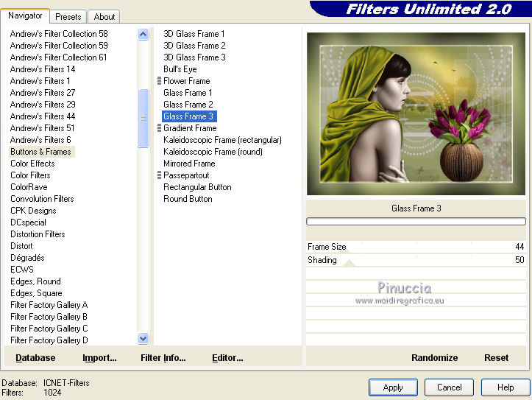Choose Kaleidoscopic Frame (round) filter
This screenshot has width=532, height=400.
click(213, 152)
